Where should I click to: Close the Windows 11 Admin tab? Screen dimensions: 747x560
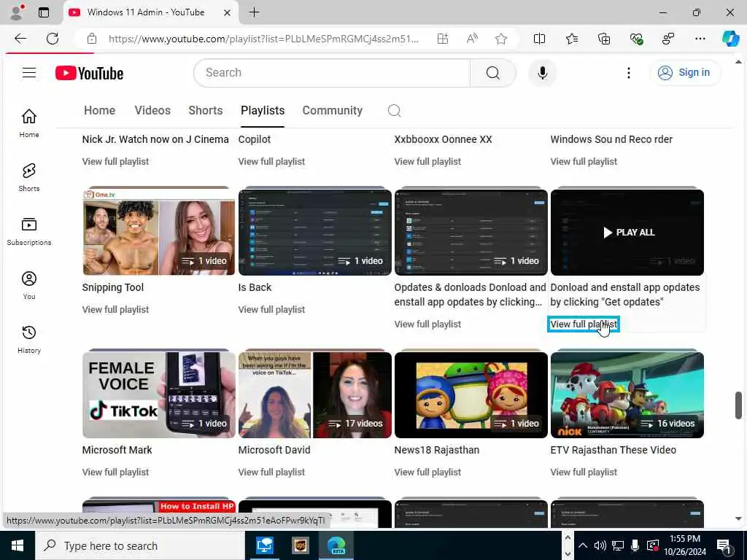tap(228, 12)
